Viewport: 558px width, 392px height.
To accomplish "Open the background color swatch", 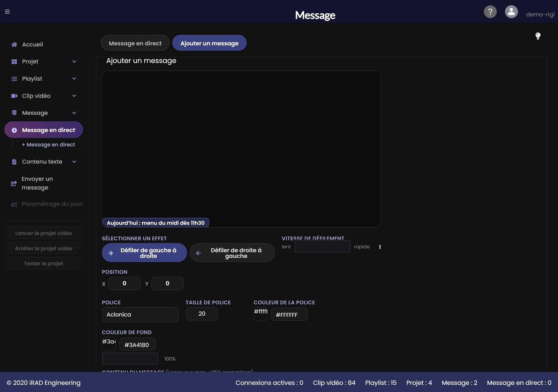I will 109,344.
